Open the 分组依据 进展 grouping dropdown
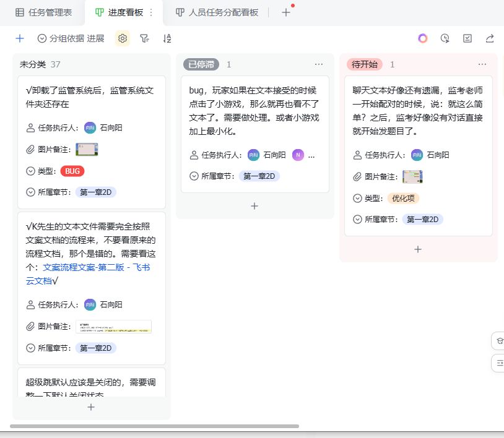 [x=71, y=38]
